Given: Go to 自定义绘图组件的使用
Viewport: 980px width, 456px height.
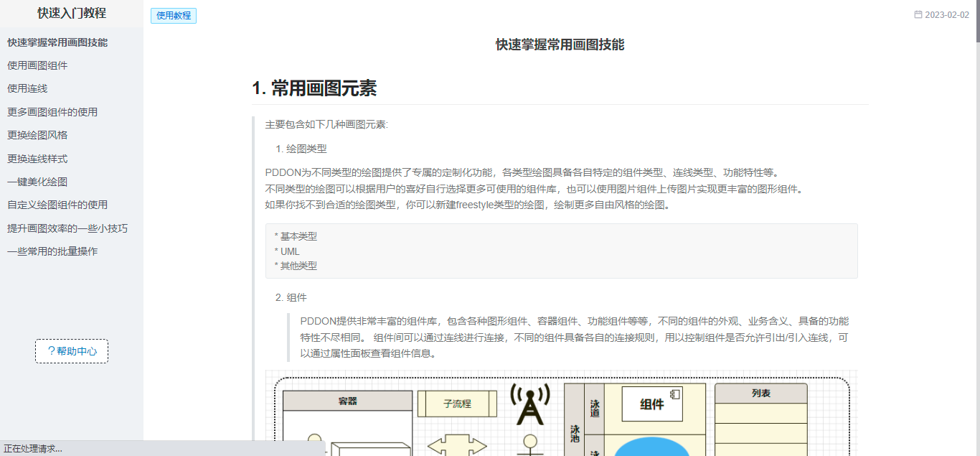Looking at the screenshot, I should click(x=57, y=205).
